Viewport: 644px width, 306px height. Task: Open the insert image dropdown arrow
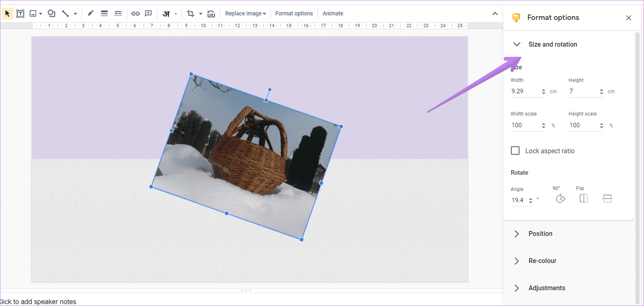pyautogui.click(x=41, y=14)
